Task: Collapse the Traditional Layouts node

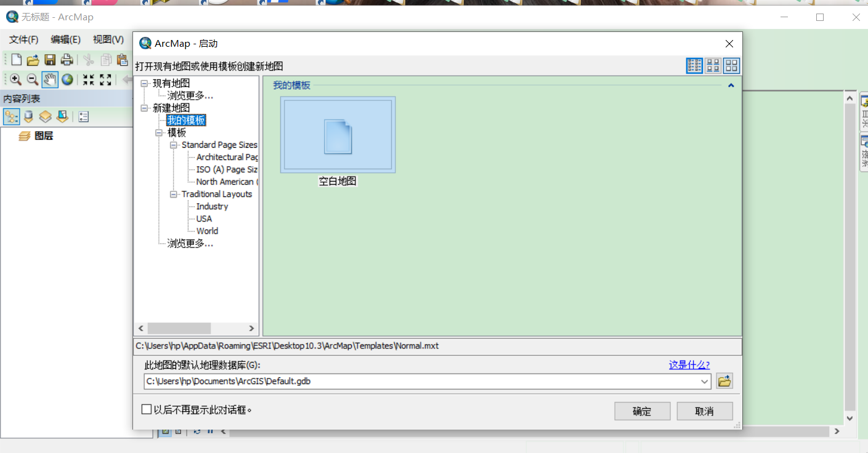Action: click(x=174, y=194)
